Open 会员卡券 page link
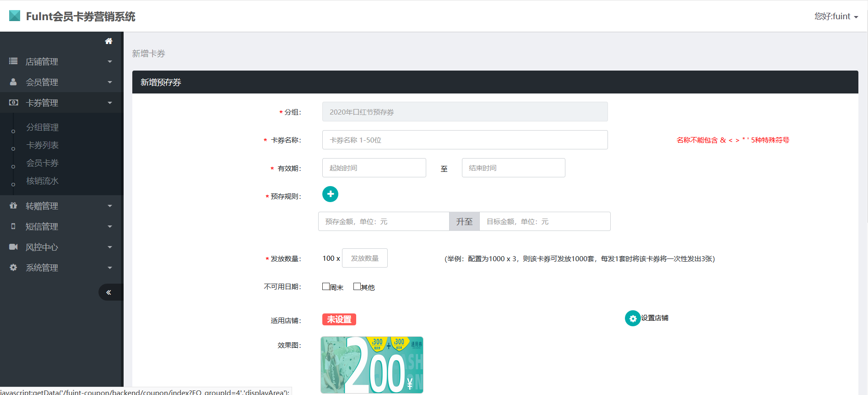Image resolution: width=868 pixels, height=395 pixels. (43, 163)
